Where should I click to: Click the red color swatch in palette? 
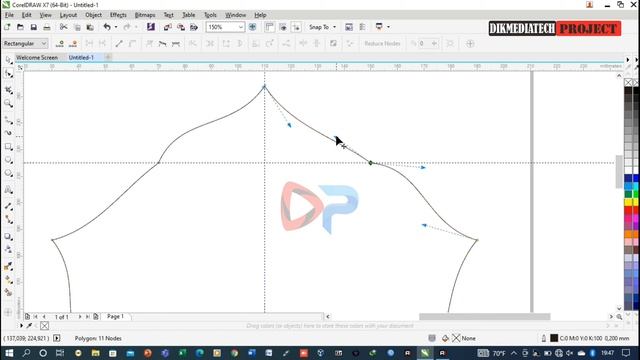pos(629,211)
